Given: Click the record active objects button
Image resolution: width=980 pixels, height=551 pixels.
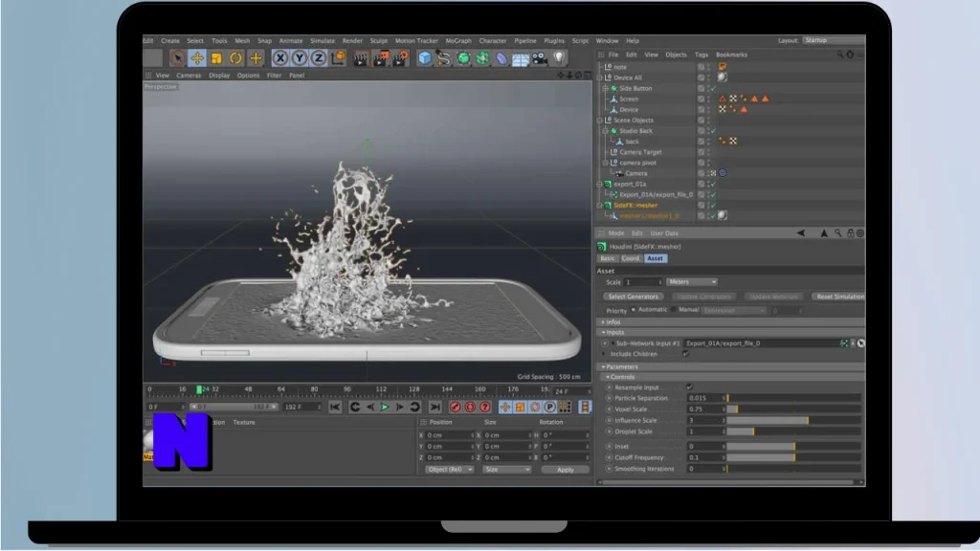Looking at the screenshot, I should pos(455,407).
